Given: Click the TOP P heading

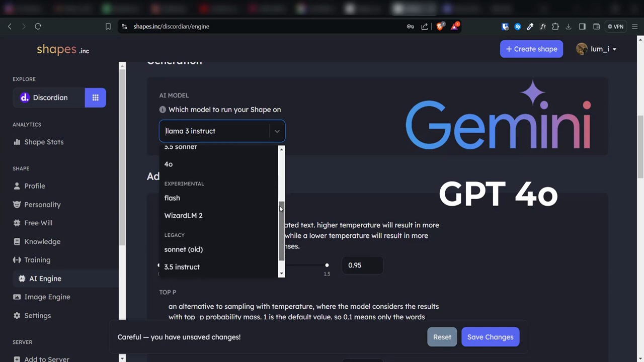Looking at the screenshot, I should point(168,292).
